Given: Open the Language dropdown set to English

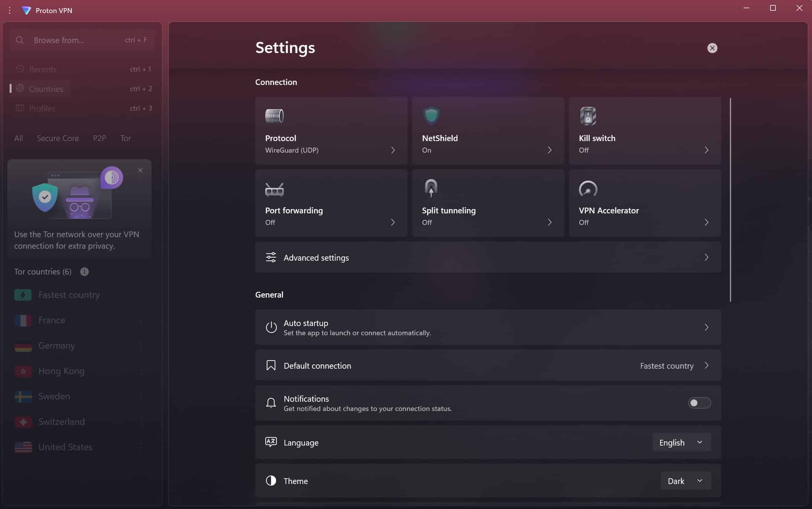Looking at the screenshot, I should [x=681, y=442].
